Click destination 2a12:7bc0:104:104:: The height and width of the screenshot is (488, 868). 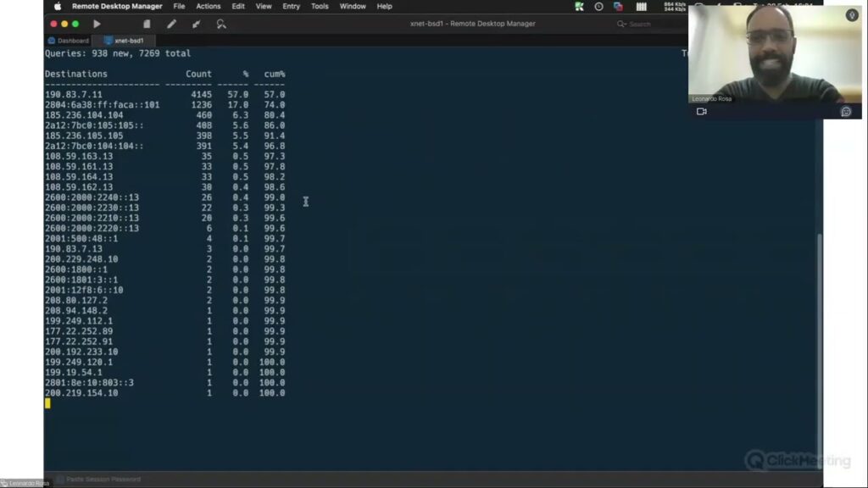[94, 146]
